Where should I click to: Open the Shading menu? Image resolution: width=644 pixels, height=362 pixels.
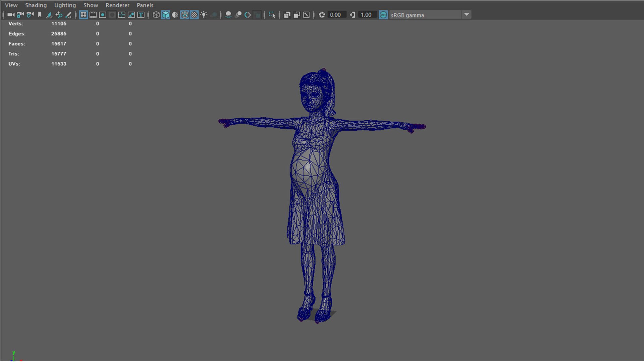point(36,5)
